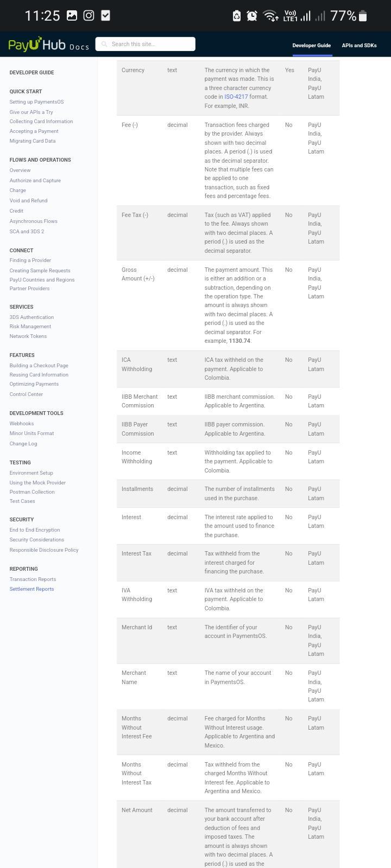Go to Authorize and Capture page
Viewport: 391px width, 868px height.
pos(35,181)
